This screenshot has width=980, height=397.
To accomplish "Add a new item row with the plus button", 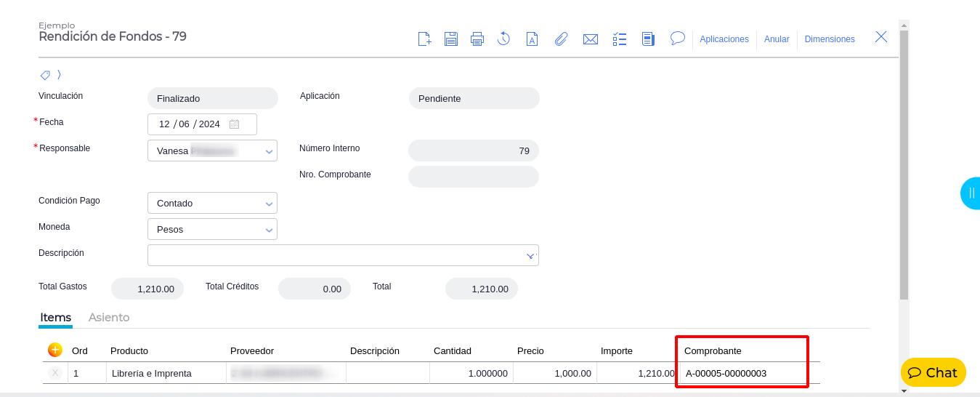I will (55, 350).
